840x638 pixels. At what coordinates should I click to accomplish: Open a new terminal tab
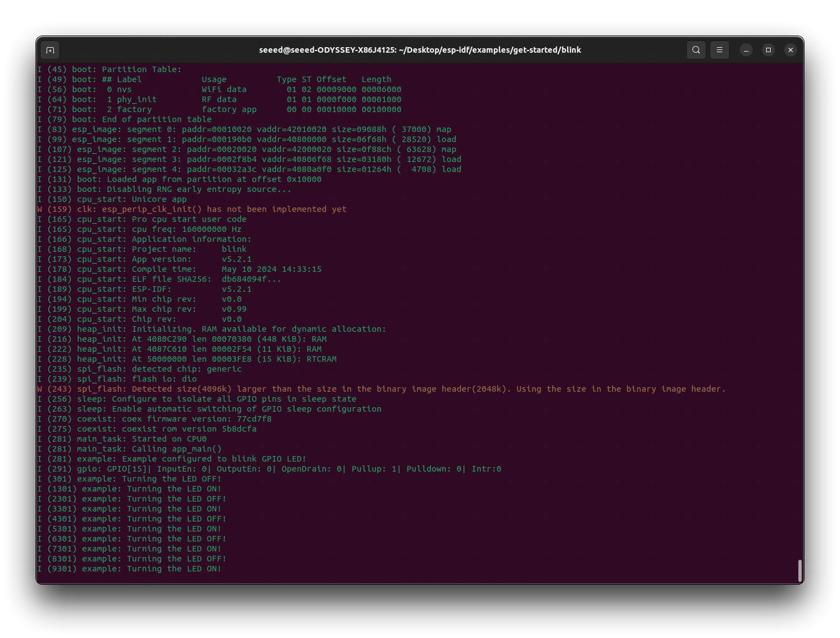pos(50,50)
